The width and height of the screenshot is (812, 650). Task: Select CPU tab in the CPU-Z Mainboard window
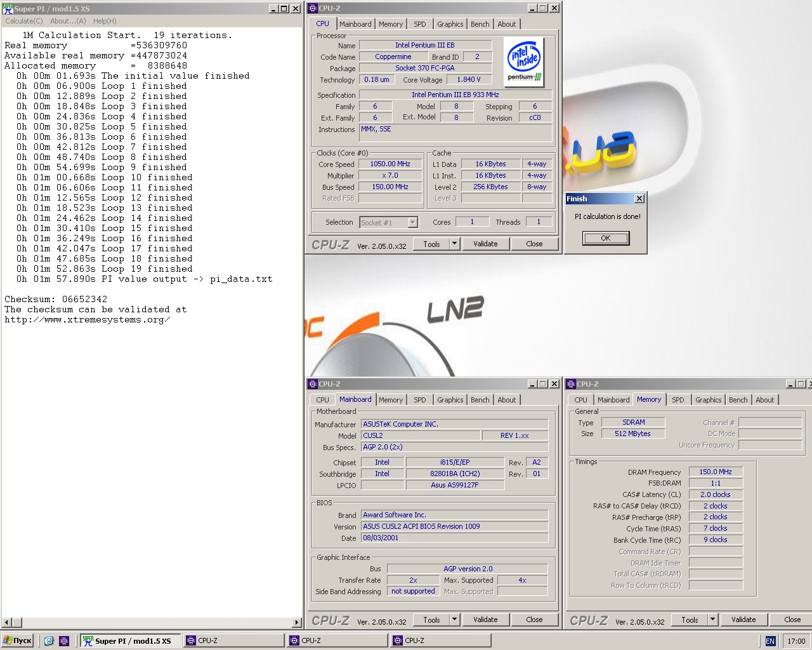coord(322,400)
